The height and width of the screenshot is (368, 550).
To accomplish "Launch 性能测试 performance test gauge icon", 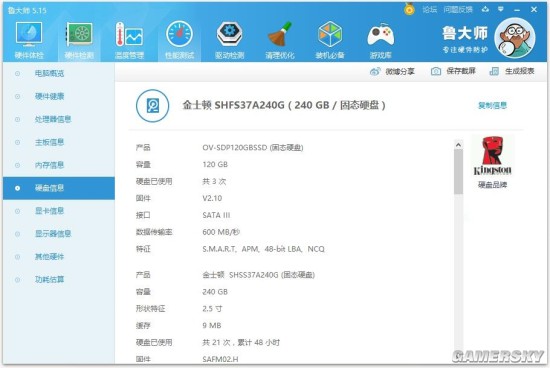I will [179, 39].
